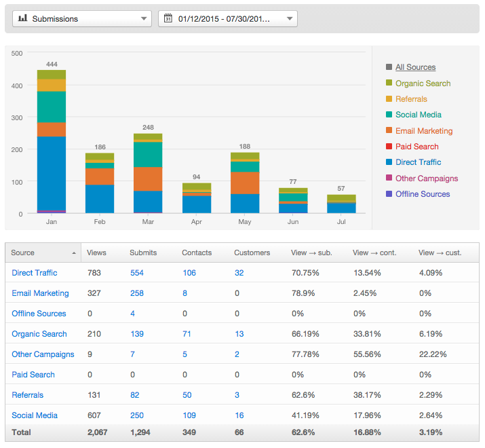The image size is (485, 448).
Task: Toggle Referrals series in chart legend
Action: (x=411, y=99)
